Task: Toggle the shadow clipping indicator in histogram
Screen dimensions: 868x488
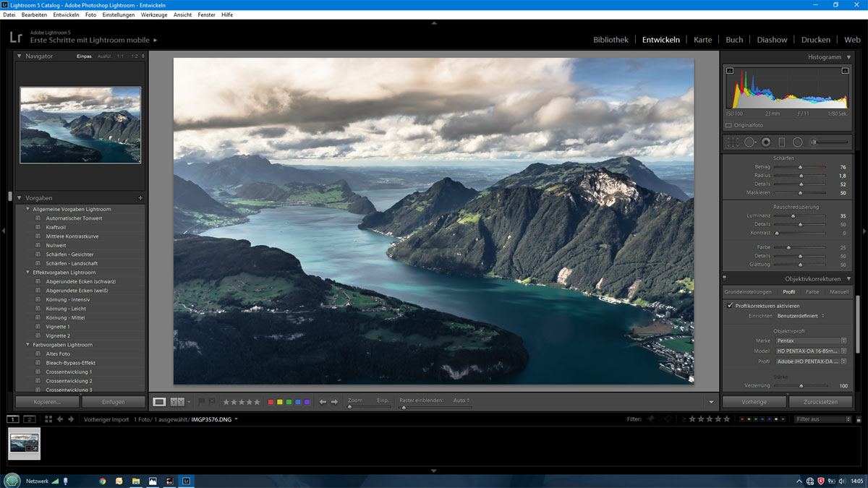Action: coord(730,71)
